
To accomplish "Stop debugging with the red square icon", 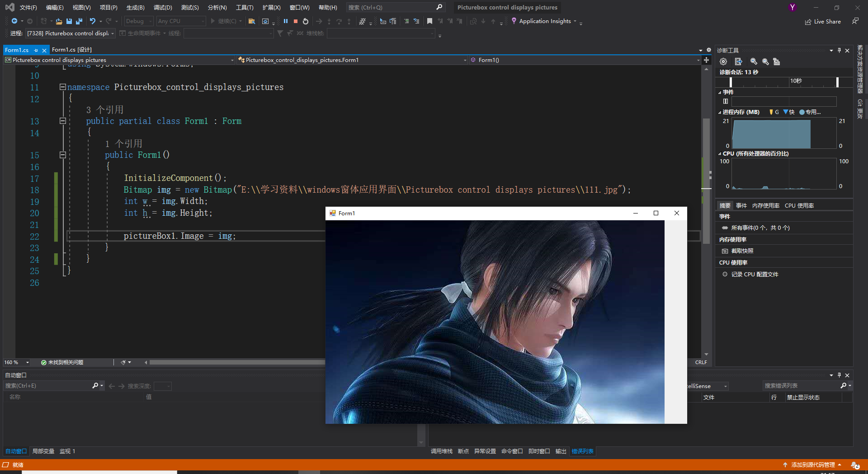I will tap(296, 21).
